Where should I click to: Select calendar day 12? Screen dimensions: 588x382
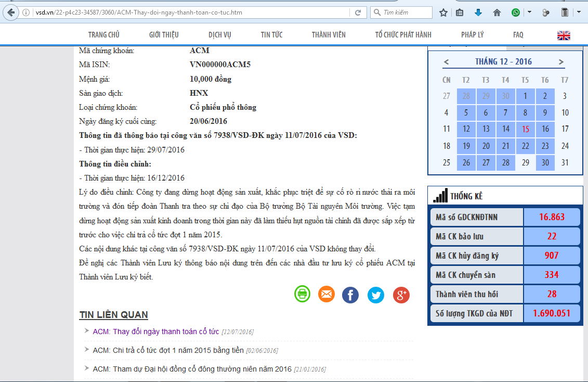[466, 129]
